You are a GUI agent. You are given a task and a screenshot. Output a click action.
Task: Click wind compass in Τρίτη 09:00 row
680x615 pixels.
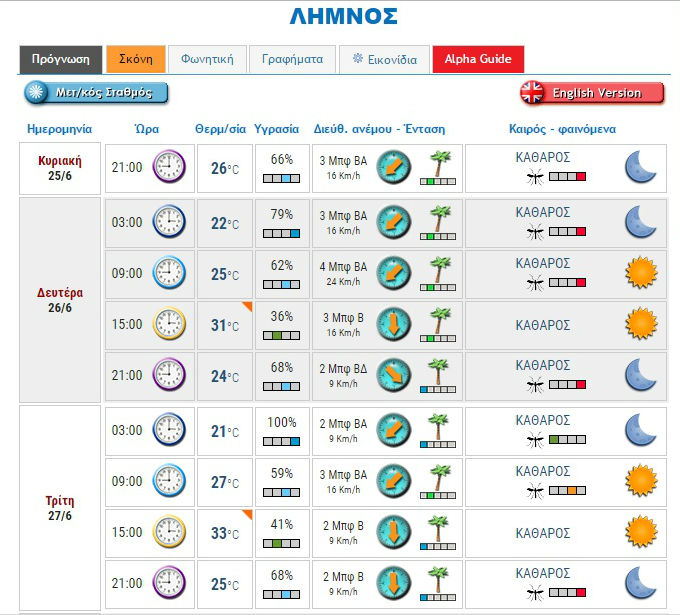click(393, 481)
